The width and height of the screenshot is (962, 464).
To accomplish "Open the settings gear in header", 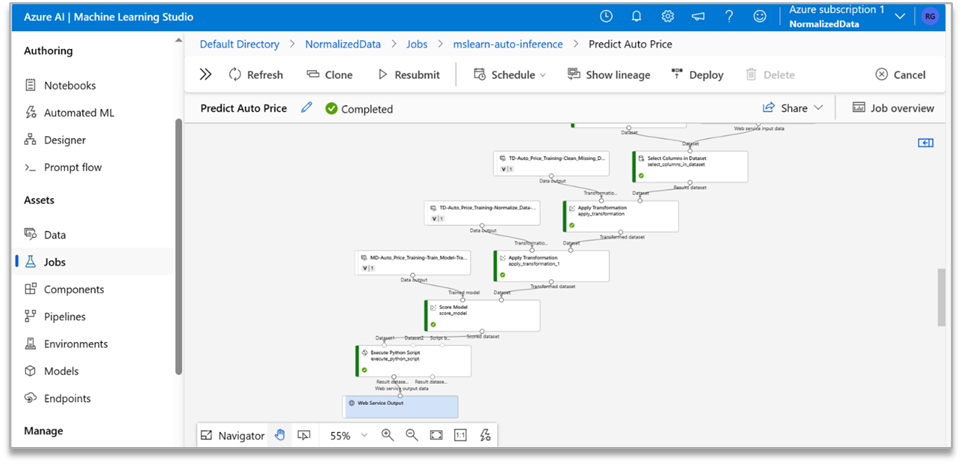I will (x=668, y=17).
